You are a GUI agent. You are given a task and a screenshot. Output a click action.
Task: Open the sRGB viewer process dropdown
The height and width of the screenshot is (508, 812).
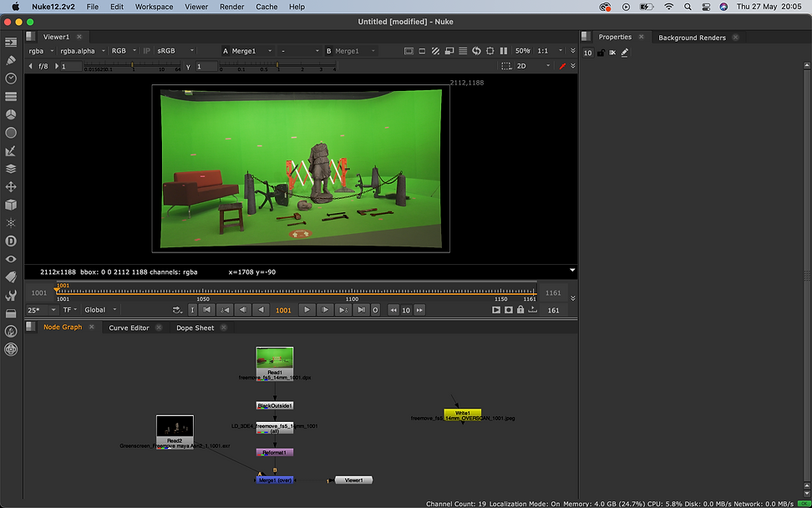[x=175, y=51]
